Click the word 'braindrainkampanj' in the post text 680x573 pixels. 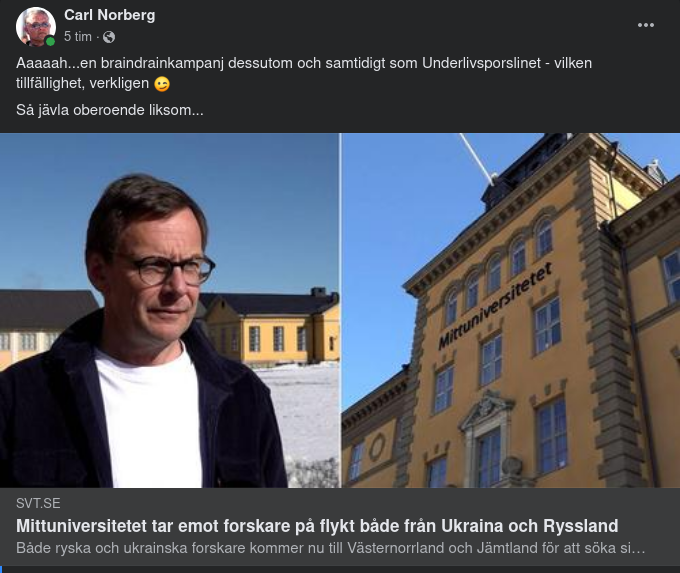click(x=162, y=63)
